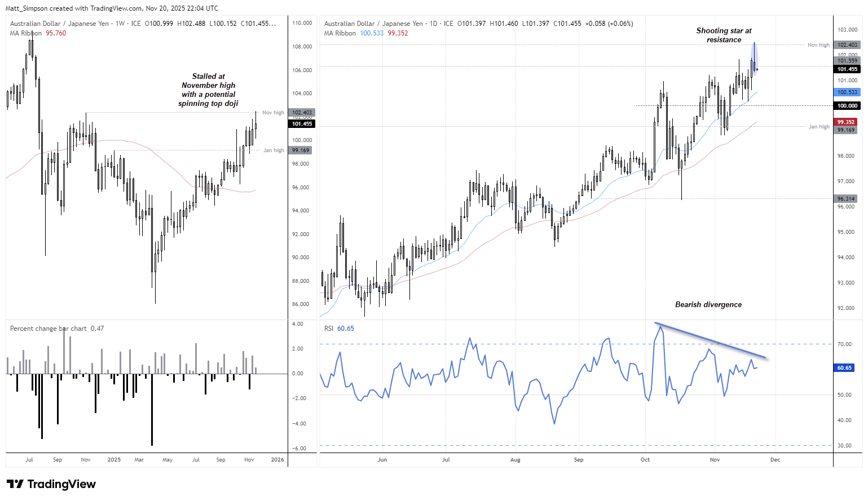Select the MA Ribbon legend on the weekly chart

(x=25, y=33)
